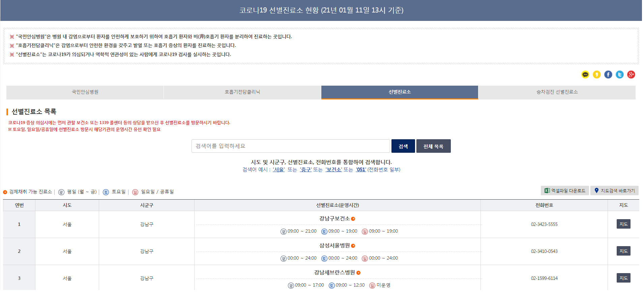Click the page title 코로나19 선별진료소 현황
This screenshot has height=292, width=644.
click(321, 10)
